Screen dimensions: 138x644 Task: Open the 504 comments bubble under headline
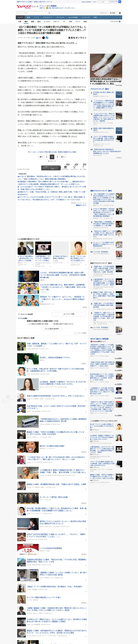point(33,38)
